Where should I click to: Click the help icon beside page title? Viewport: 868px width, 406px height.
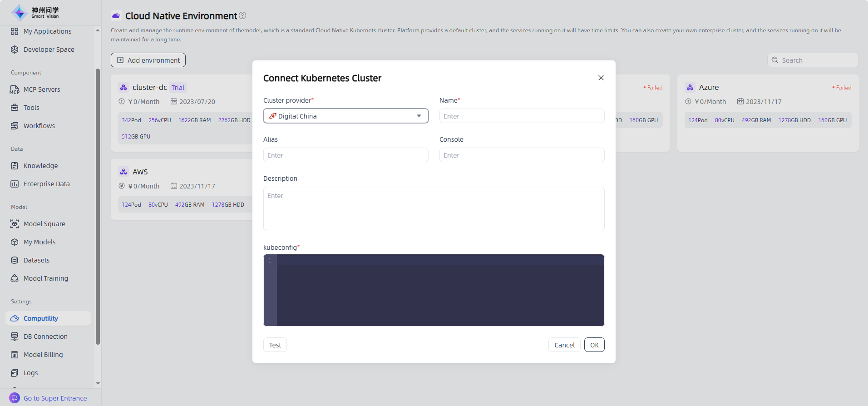click(x=242, y=16)
